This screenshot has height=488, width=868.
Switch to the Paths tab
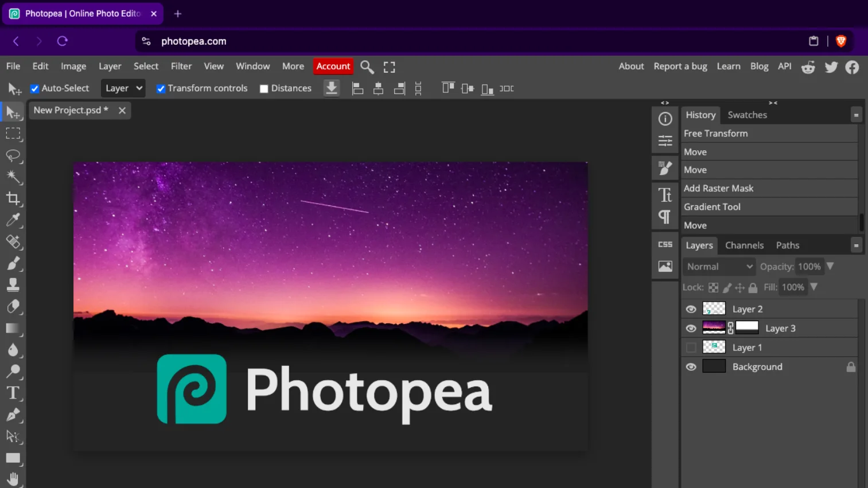[788, 245]
